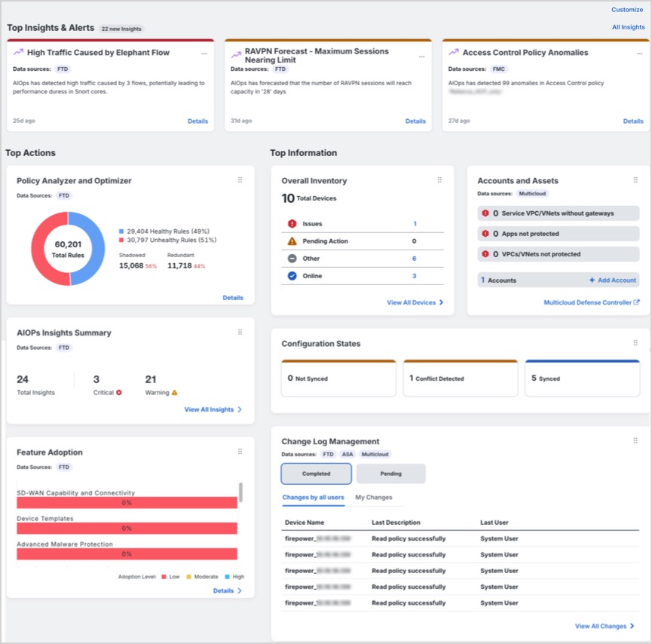Click the Pending Action warning triangle icon
The height and width of the screenshot is (644, 652).
pyautogui.click(x=292, y=241)
